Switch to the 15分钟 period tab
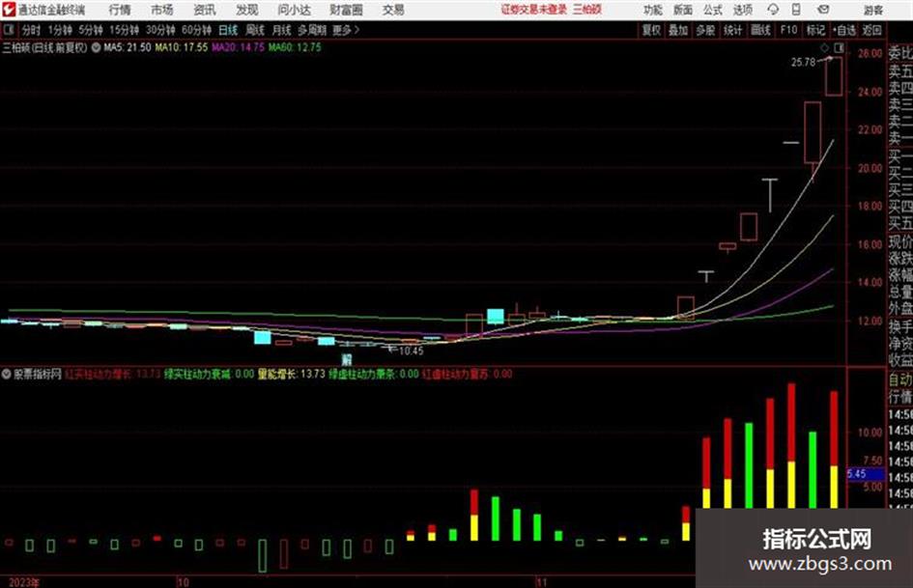Screen dimensions: 913x588 (x=125, y=30)
